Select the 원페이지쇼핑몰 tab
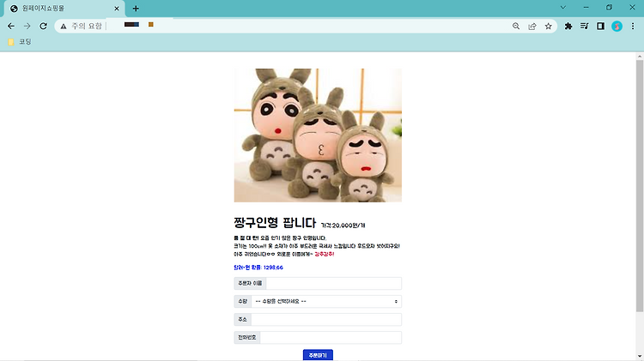Screen dimensions: 644x361 click(64, 9)
